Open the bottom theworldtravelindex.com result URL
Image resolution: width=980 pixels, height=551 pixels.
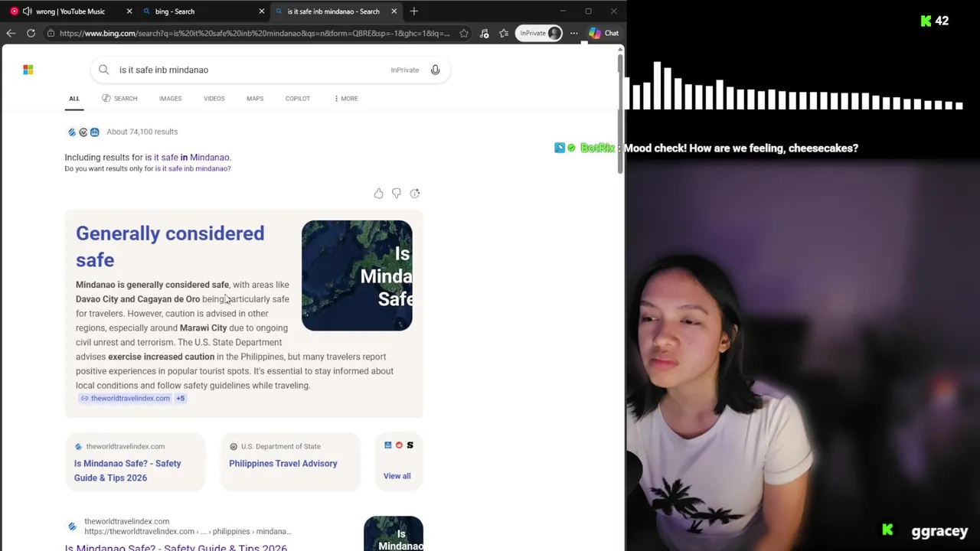[x=188, y=531]
